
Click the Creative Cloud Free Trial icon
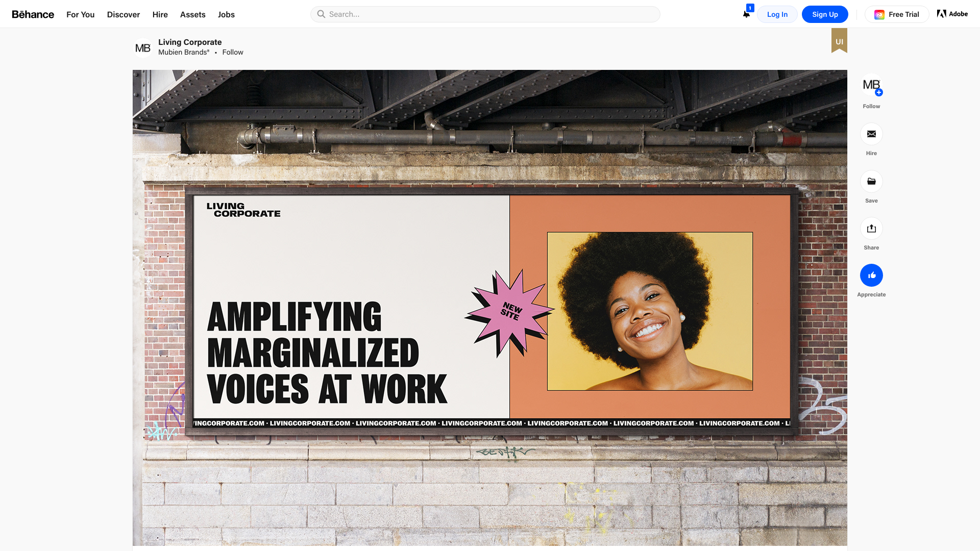tap(879, 15)
